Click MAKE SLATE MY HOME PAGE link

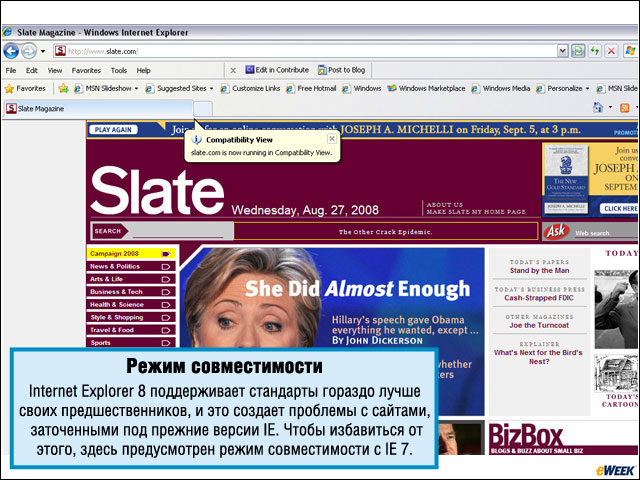click(x=476, y=212)
